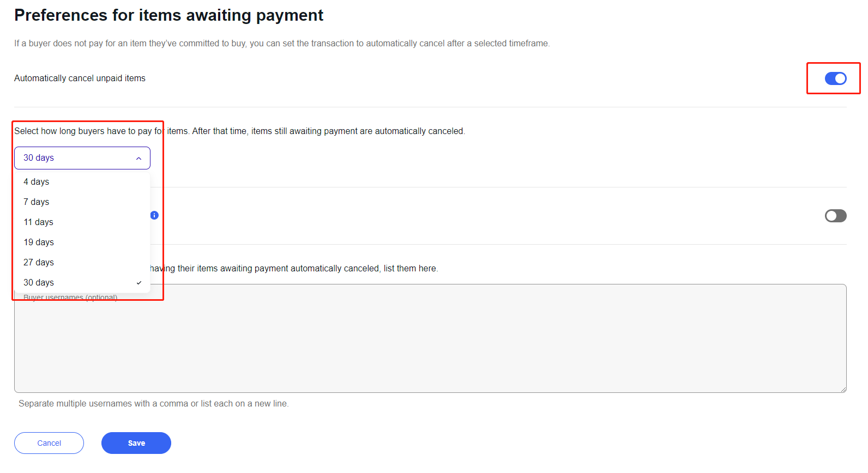Click the 'If a buyer does not pay' description
The width and height of the screenshot is (868, 473).
pyautogui.click(x=282, y=44)
